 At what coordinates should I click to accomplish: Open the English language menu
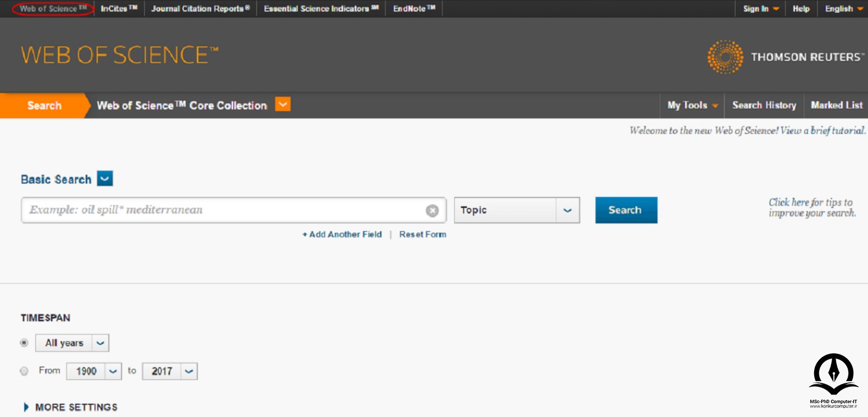pyautogui.click(x=844, y=9)
